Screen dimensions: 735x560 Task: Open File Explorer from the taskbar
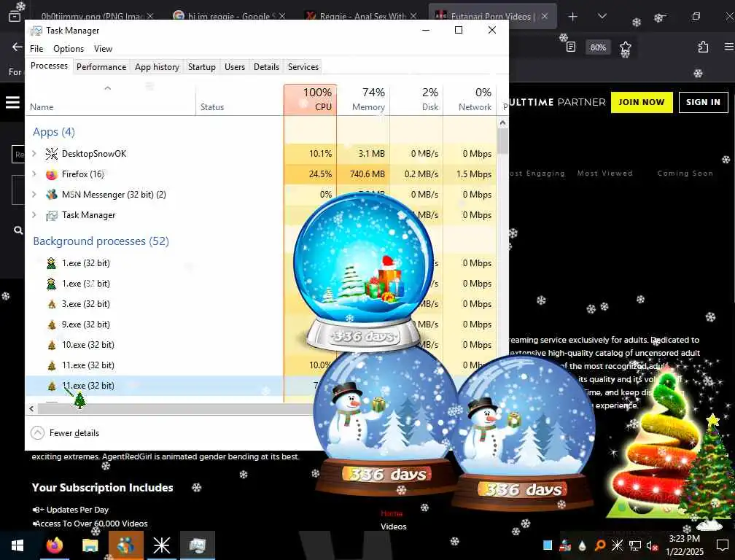(x=90, y=545)
